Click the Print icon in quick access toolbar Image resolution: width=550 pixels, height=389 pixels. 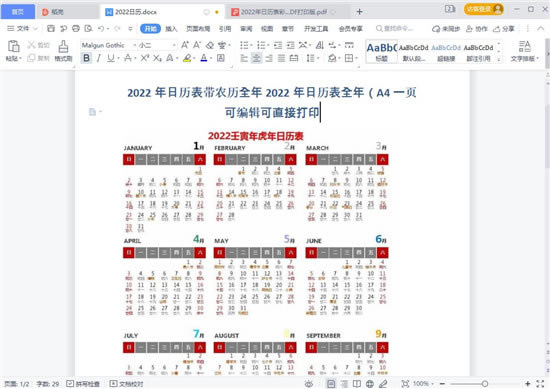point(76,28)
